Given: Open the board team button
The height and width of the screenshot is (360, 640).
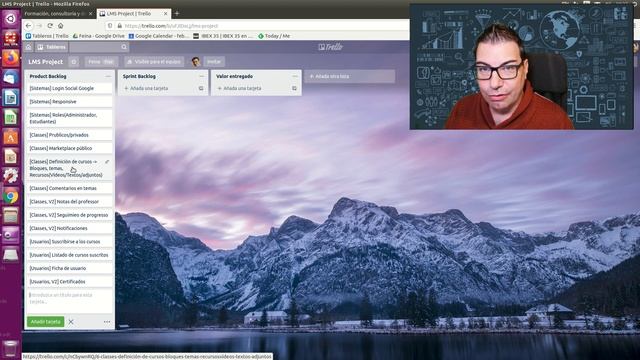Looking at the screenshot, I should [x=101, y=62].
